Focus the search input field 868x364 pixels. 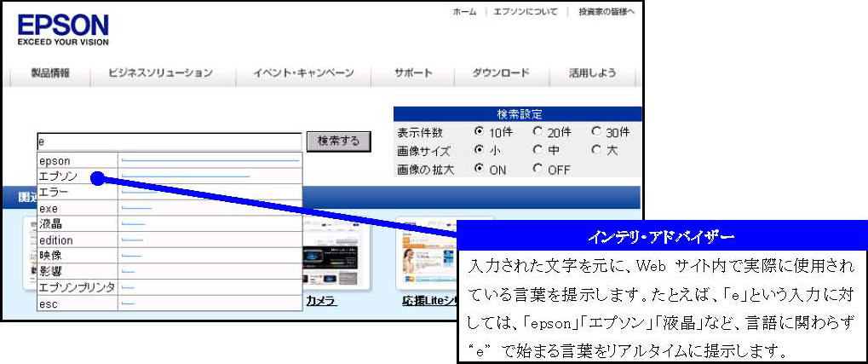(x=169, y=142)
